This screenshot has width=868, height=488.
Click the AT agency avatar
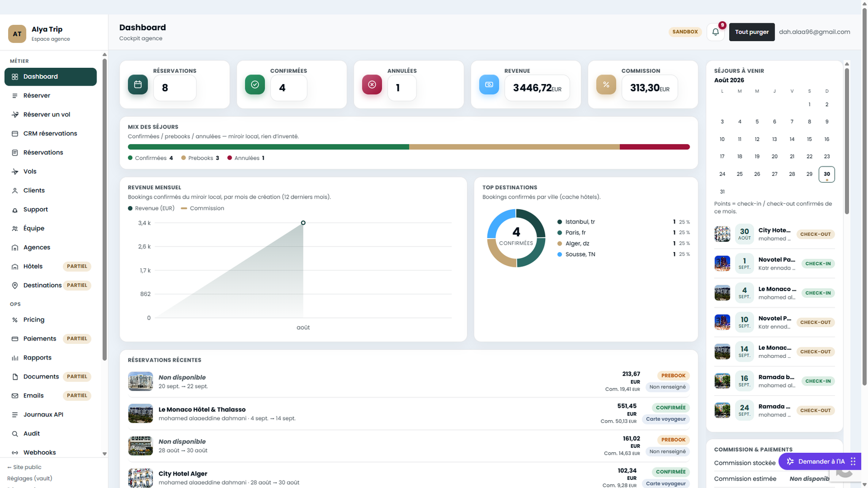pos(17,34)
